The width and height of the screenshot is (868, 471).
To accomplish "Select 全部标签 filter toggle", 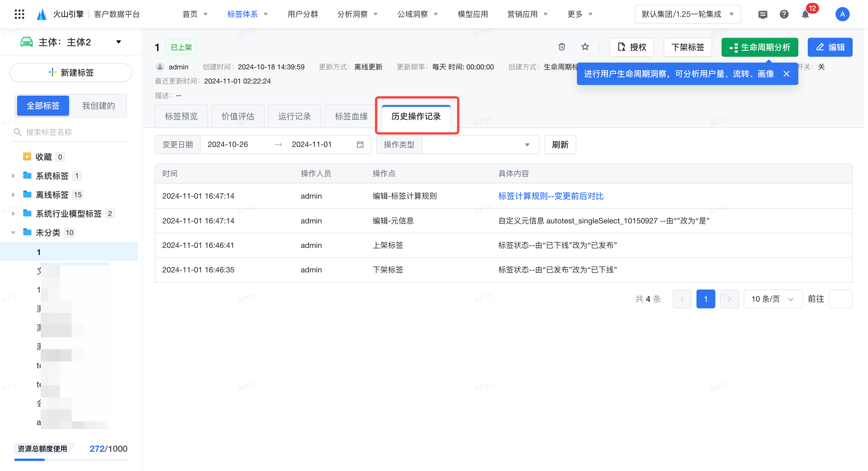I will pyautogui.click(x=43, y=105).
